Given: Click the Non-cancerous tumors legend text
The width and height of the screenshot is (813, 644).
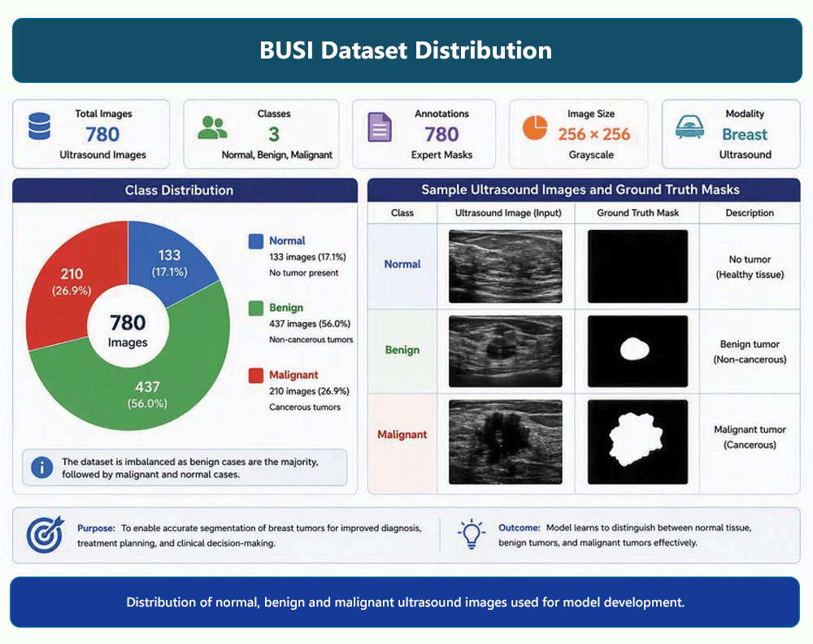Looking at the screenshot, I should (x=311, y=340).
